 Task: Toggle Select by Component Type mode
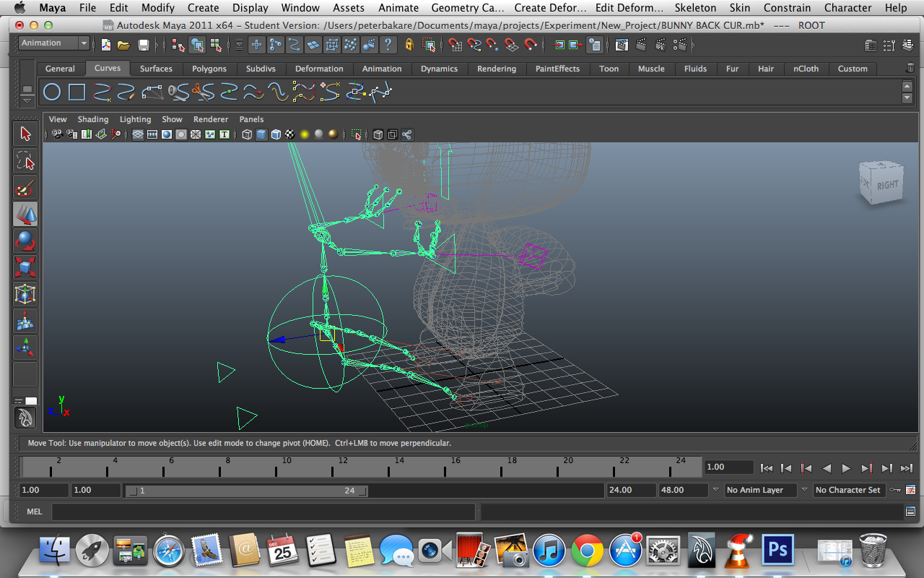coord(216,45)
